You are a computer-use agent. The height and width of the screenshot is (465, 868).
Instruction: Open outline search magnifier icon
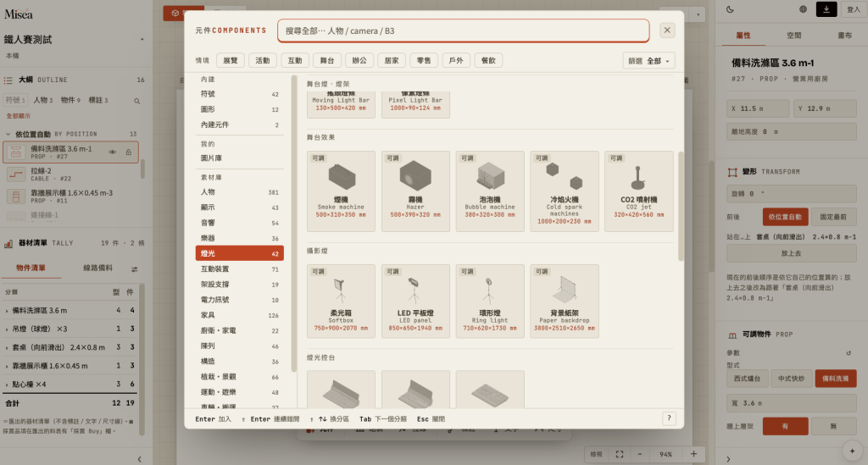(x=136, y=101)
